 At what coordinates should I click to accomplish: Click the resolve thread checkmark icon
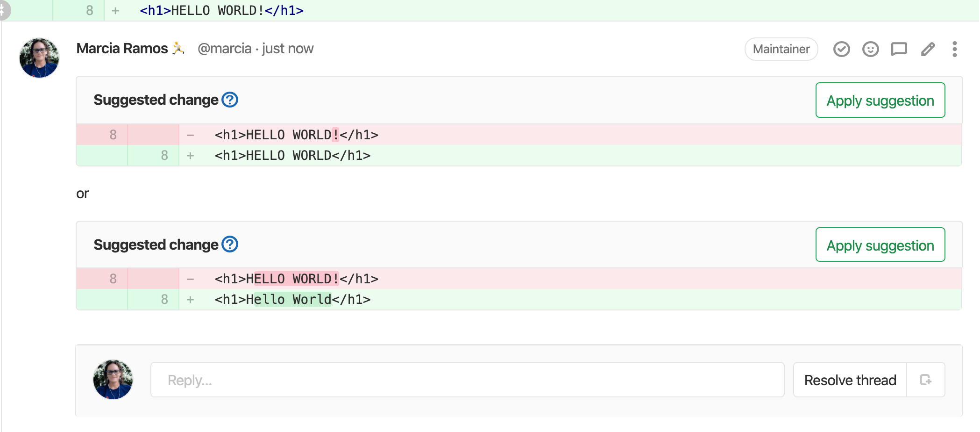[841, 49]
